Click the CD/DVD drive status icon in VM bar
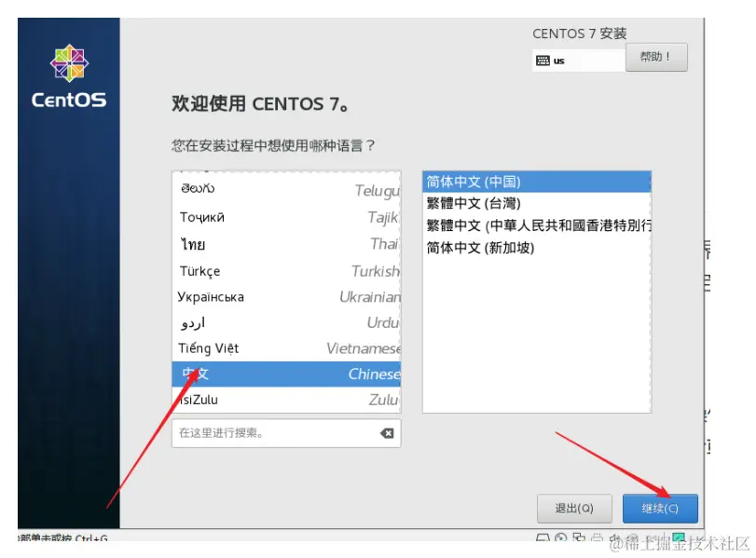This screenshot has height=558, width=756. tap(560, 538)
